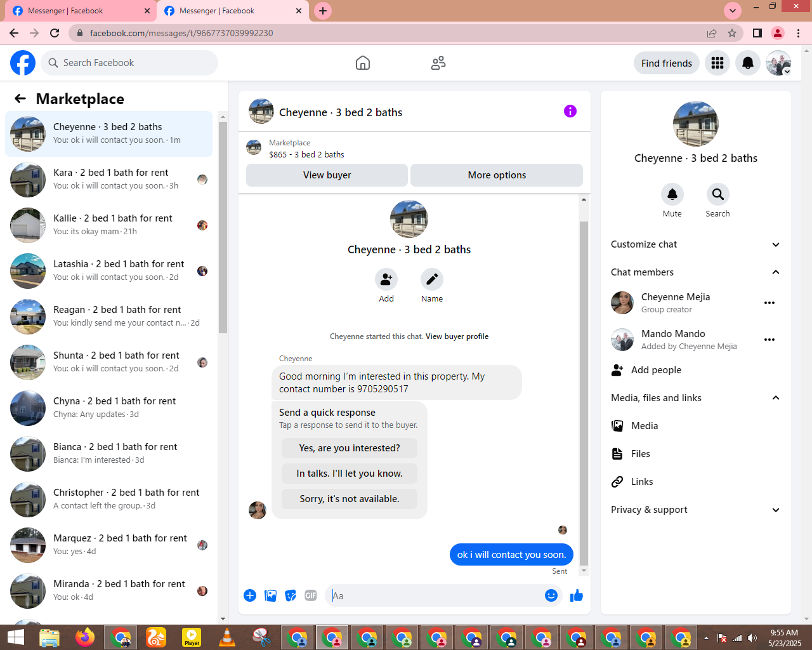The height and width of the screenshot is (650, 812).
Task: Mute this conversation
Action: pyautogui.click(x=672, y=194)
